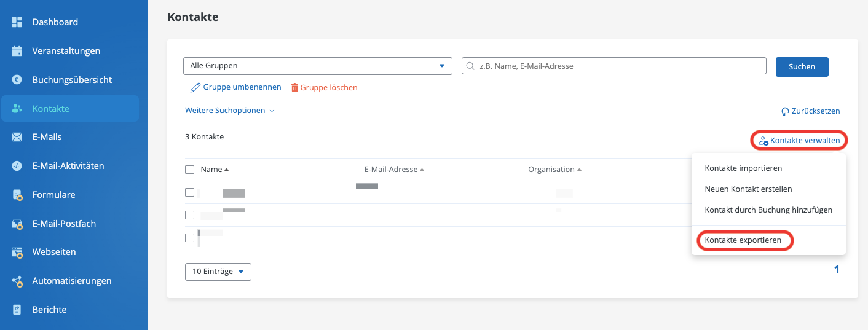868x330 pixels.
Task: Click the Zurücksetzen link
Action: pyautogui.click(x=810, y=111)
